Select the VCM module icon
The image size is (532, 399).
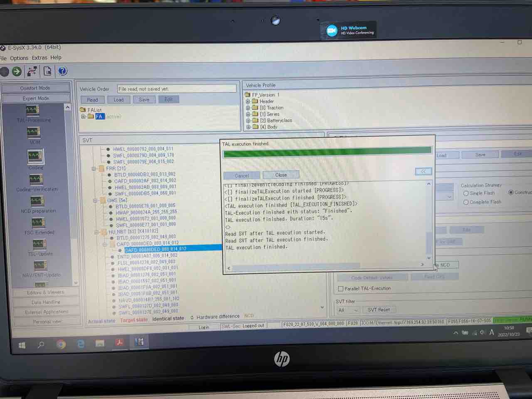click(33, 133)
